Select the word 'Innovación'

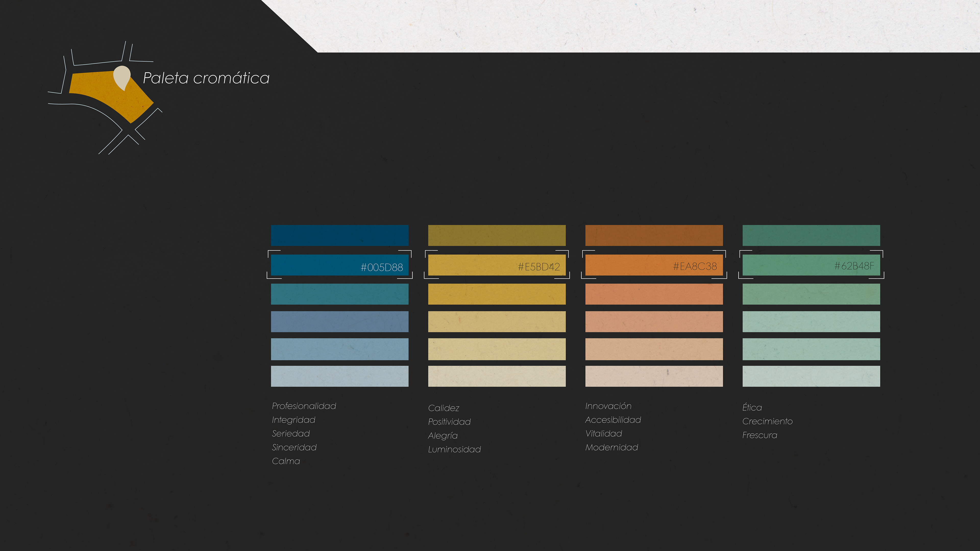(x=608, y=406)
